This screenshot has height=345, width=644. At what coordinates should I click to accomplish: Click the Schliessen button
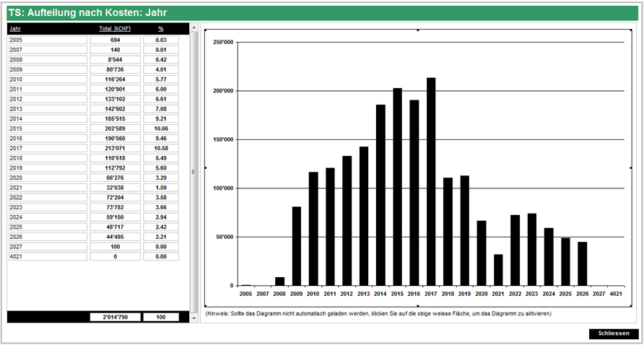coord(614,333)
